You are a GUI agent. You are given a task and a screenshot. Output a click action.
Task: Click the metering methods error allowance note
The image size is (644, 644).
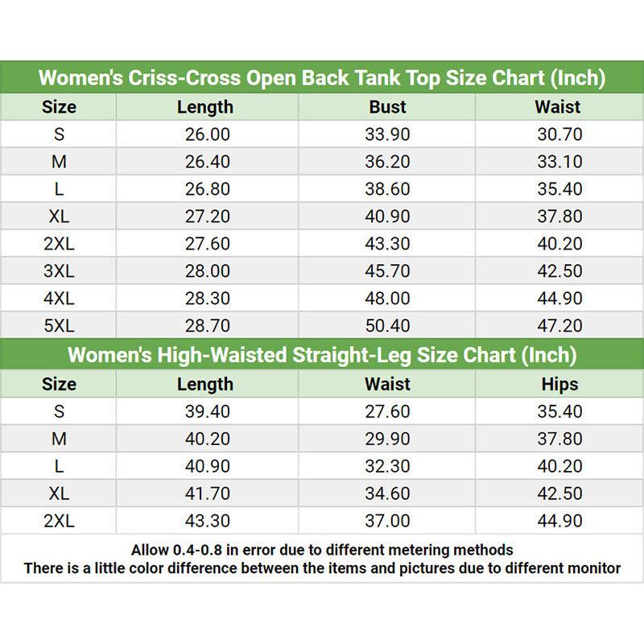click(322, 551)
